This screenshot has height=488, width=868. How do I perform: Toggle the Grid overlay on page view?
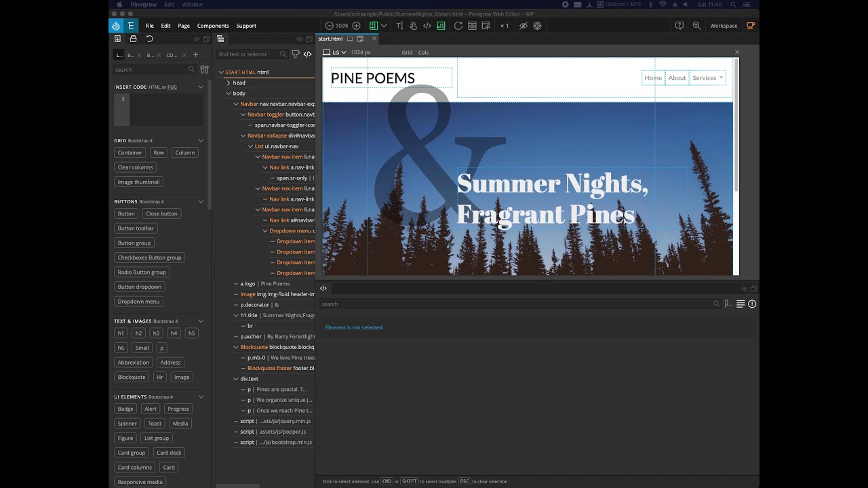point(407,52)
